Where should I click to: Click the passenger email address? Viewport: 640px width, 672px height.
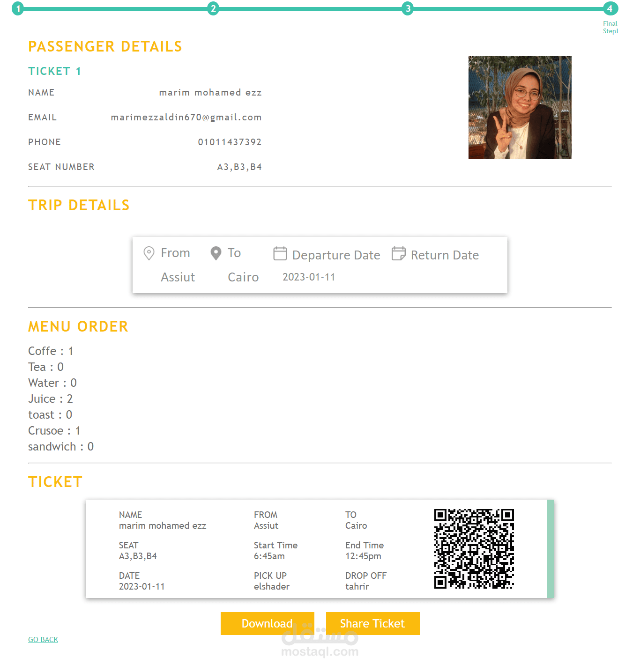click(186, 117)
